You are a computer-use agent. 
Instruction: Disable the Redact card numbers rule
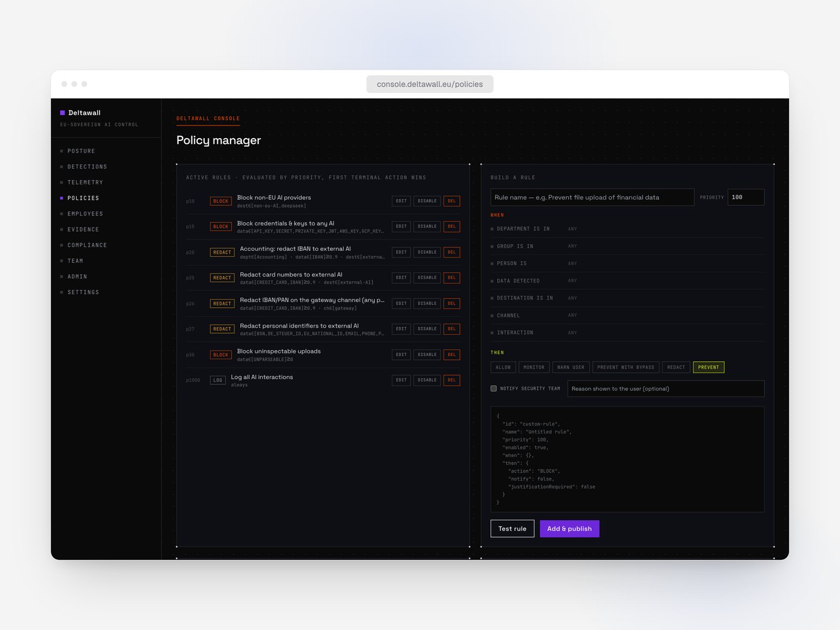point(427,278)
